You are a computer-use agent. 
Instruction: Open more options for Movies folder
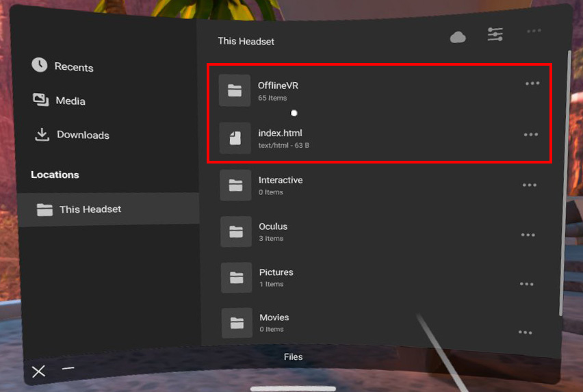pyautogui.click(x=525, y=332)
